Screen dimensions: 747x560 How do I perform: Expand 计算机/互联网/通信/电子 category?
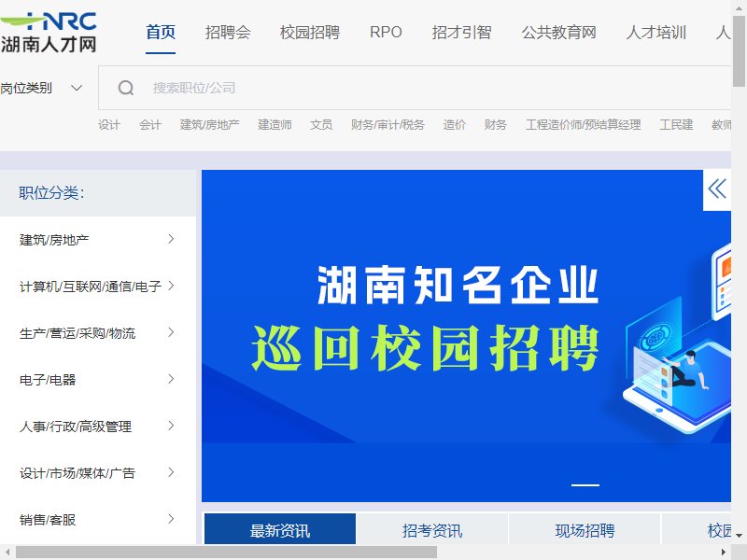click(97, 287)
